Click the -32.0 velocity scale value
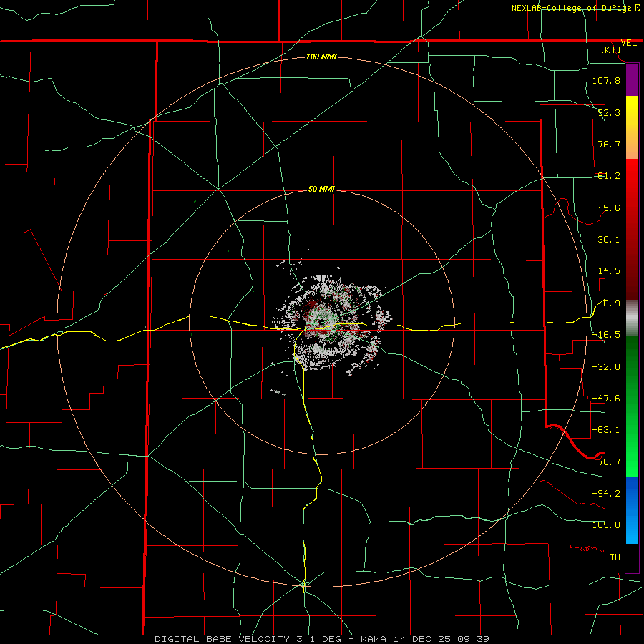644x644 pixels. pyautogui.click(x=606, y=366)
